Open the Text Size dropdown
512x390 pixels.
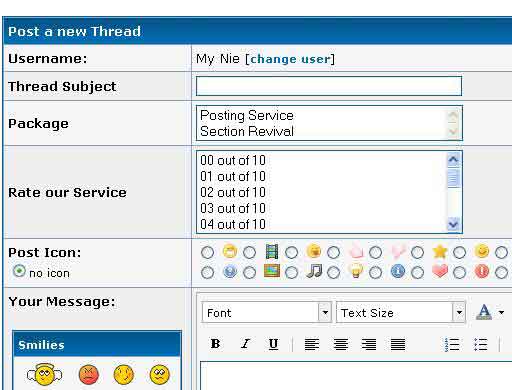401,313
